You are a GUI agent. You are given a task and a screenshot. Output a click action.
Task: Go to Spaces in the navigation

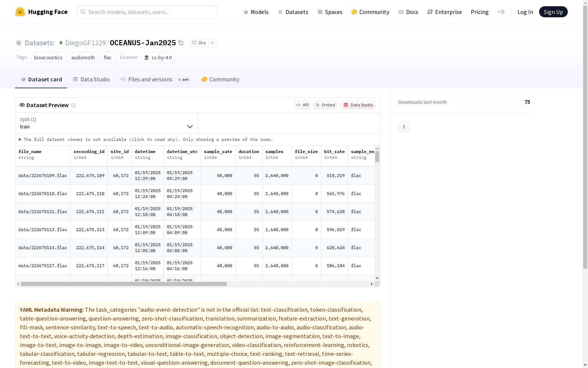click(330, 12)
